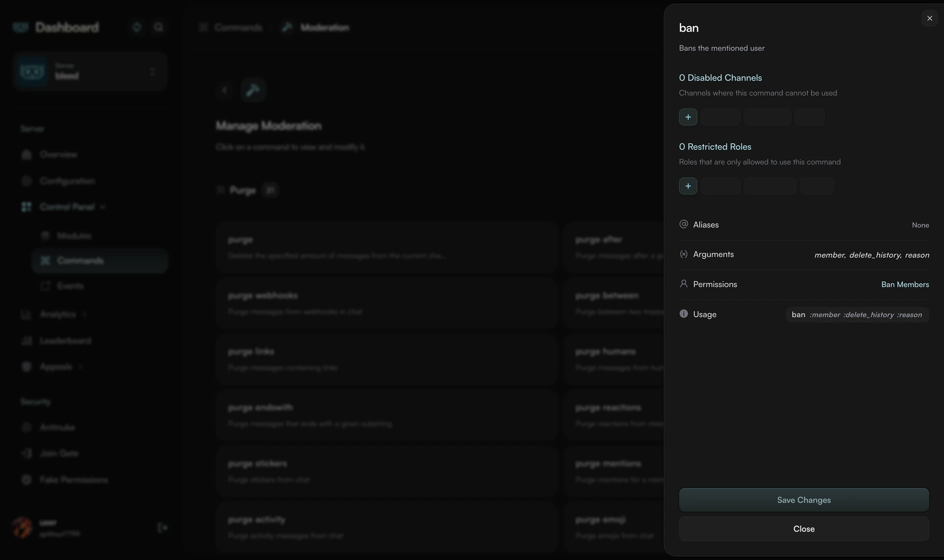Click the Aliases at-sign icon
The width and height of the screenshot is (944, 560).
(683, 224)
